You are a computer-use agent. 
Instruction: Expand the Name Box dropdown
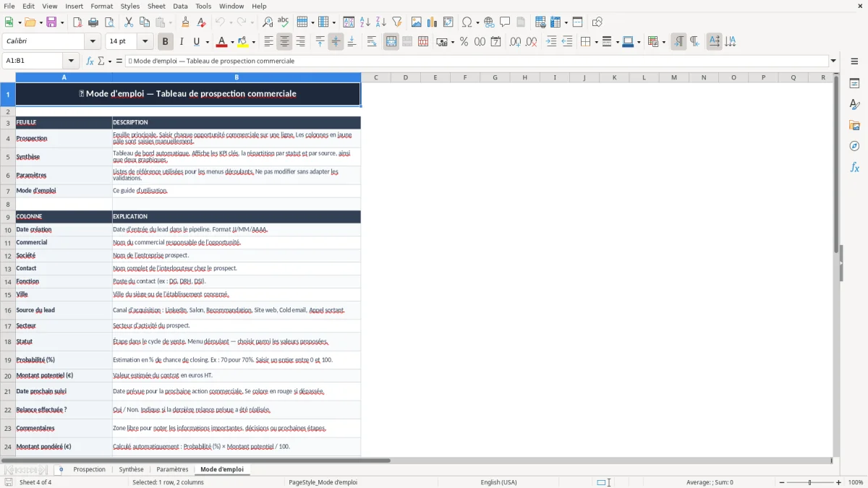(71, 61)
